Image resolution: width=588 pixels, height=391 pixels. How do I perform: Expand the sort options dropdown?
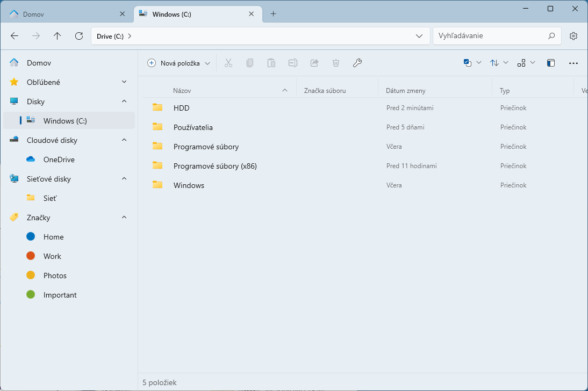[499, 63]
